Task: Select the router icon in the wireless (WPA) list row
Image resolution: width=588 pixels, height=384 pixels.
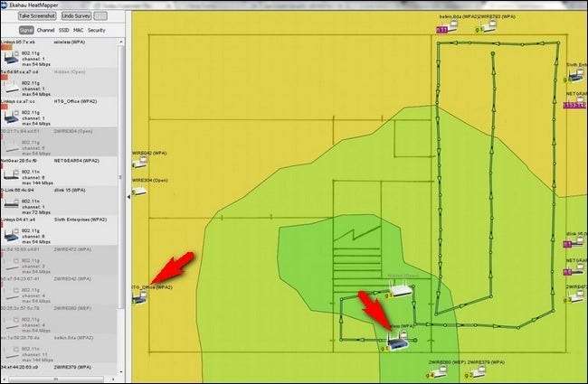Action: [x=11, y=58]
